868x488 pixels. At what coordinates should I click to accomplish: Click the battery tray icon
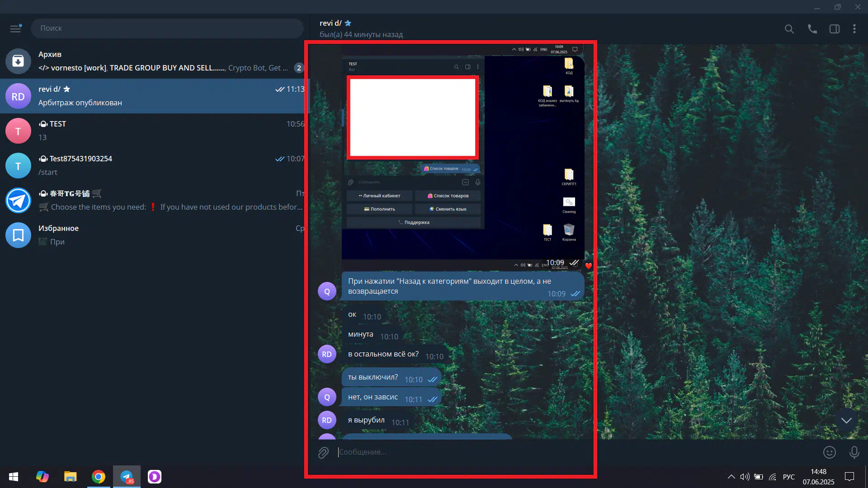(x=759, y=477)
